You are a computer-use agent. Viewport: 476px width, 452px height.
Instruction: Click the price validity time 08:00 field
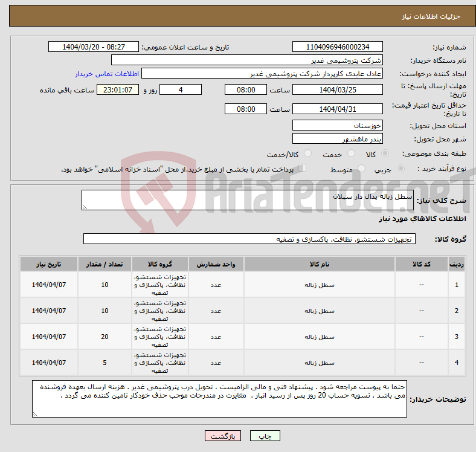246,109
